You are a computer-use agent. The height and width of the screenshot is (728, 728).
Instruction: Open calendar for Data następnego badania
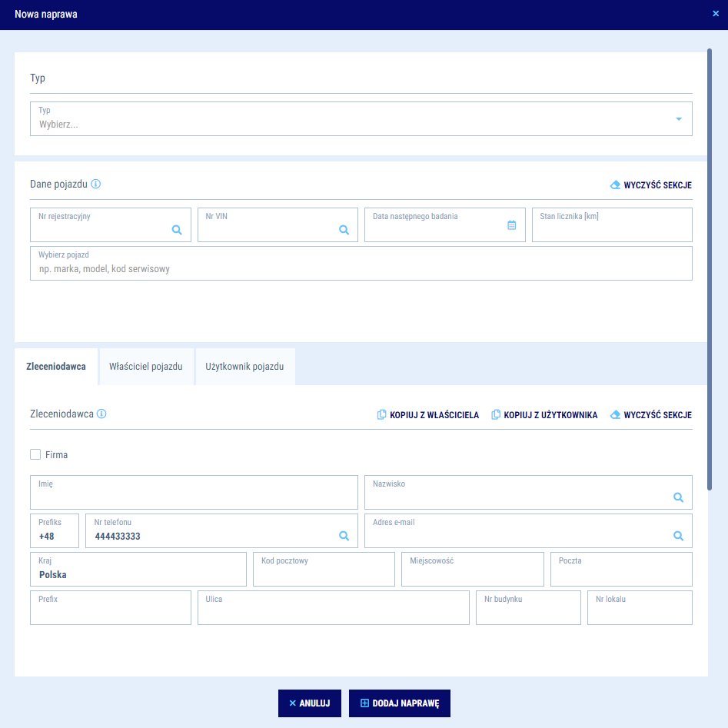click(x=511, y=225)
